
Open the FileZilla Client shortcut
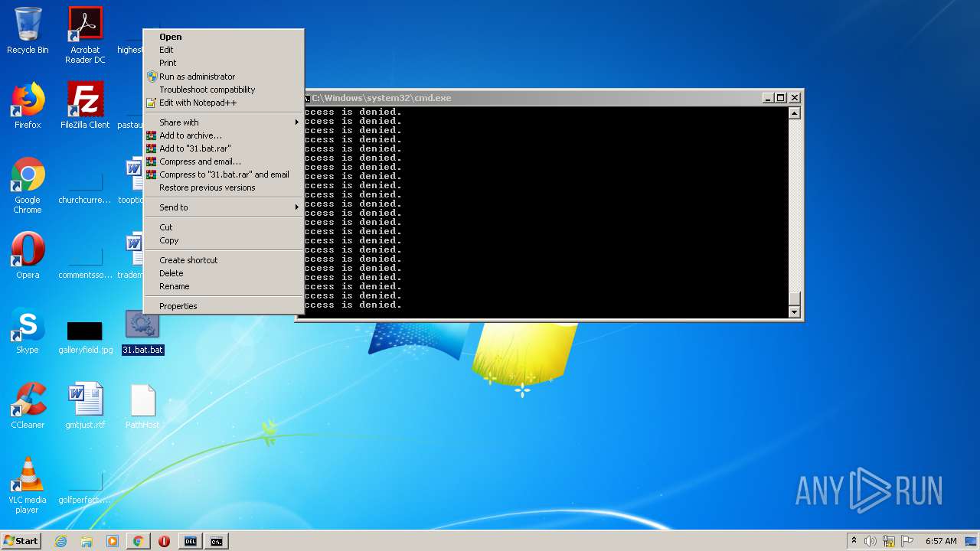click(85, 106)
